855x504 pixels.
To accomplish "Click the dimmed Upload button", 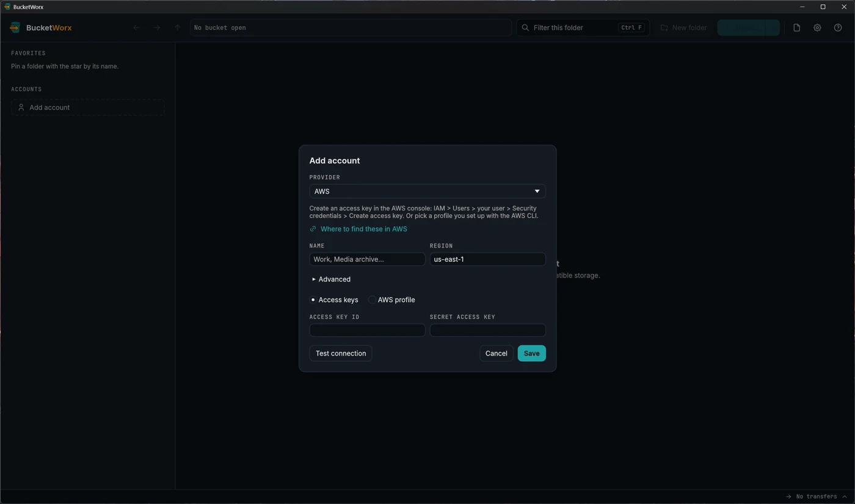I will 741,27.
